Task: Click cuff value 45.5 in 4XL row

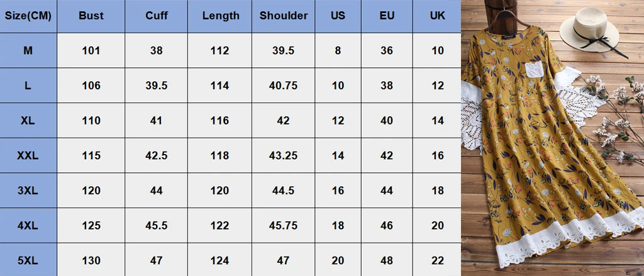Action: pos(157,226)
